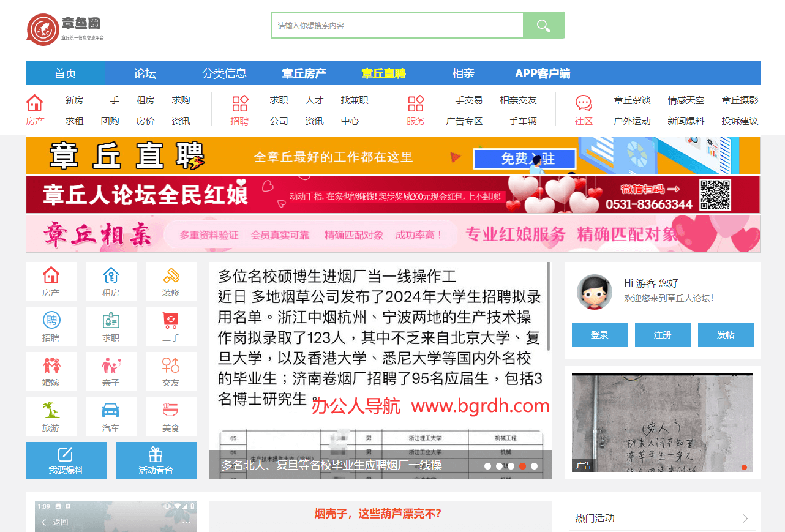Open the 汽车 car tile
Screen dimensions: 785x532
point(111,417)
